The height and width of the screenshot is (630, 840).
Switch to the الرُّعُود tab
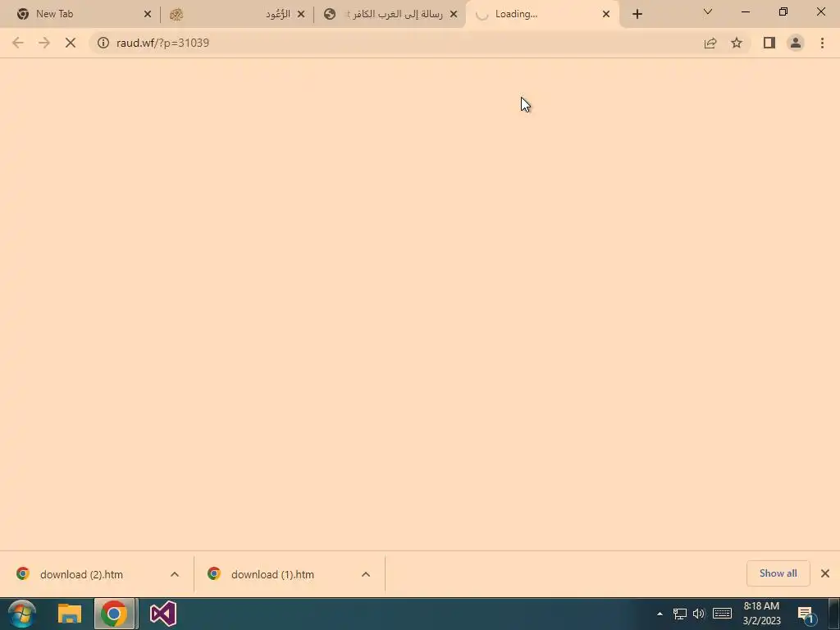237,14
